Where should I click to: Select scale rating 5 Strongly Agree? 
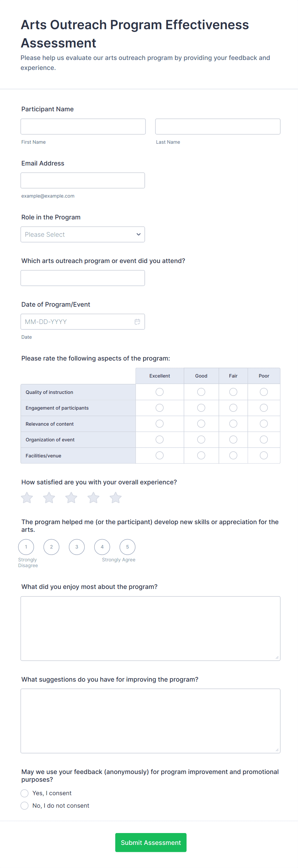coord(127,547)
